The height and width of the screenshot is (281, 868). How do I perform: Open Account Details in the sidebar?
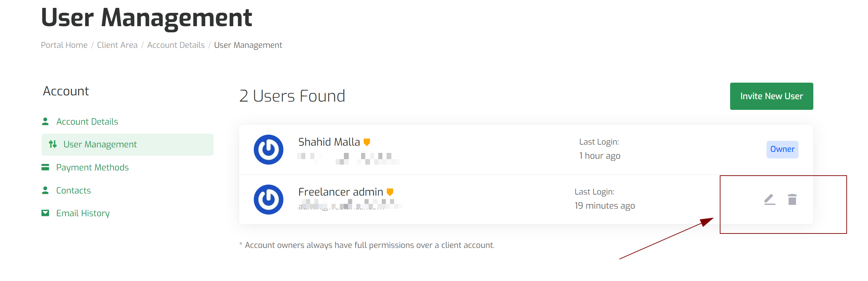click(87, 122)
